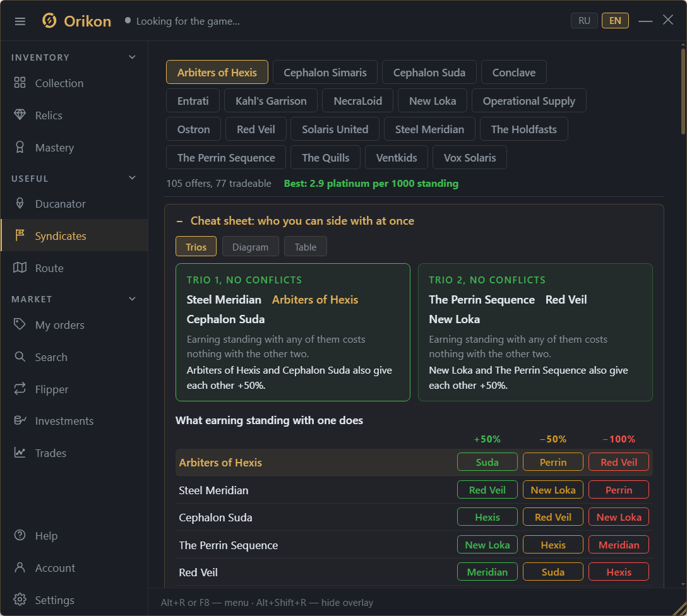Viewport: 687px width, 616px height.
Task: Choose the Entrati syndicate filter
Action: (x=193, y=101)
